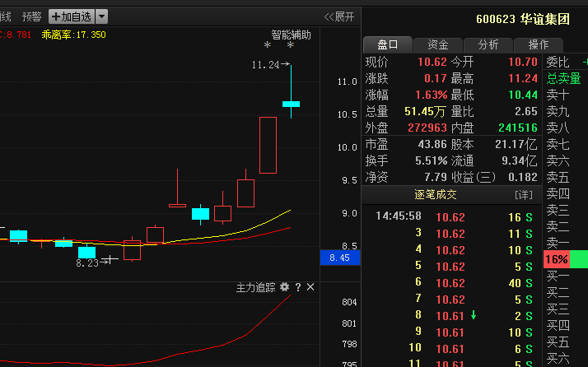Click the 涨幅 value 1.63%
588x367 pixels.
(432, 95)
